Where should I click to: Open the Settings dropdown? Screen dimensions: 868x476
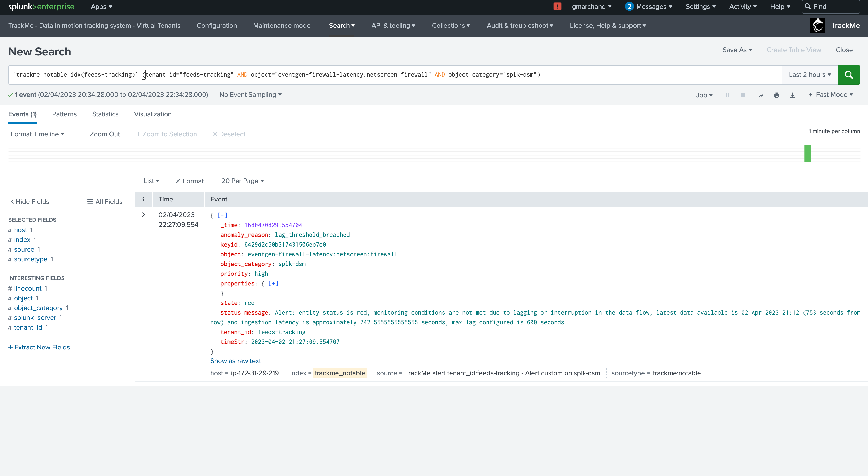tap(700, 6)
